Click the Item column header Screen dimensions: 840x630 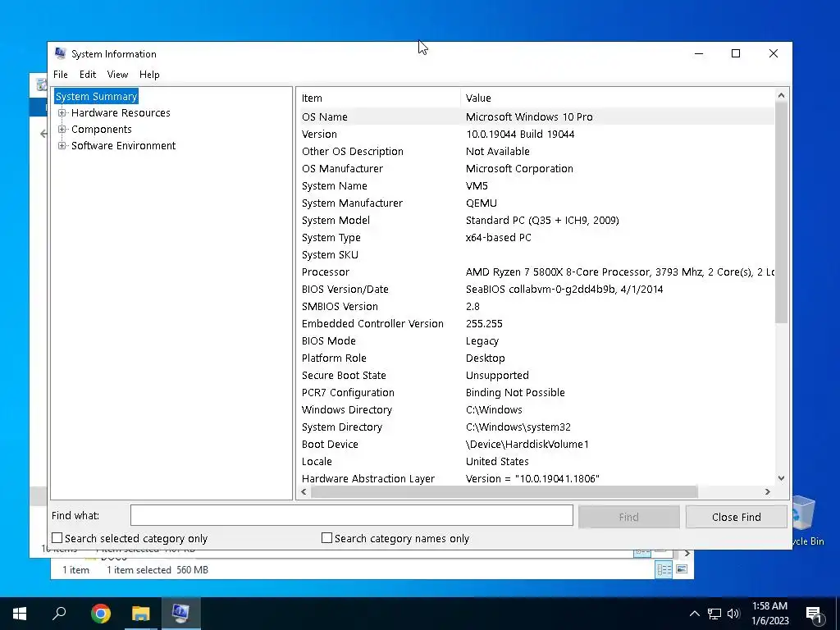point(379,98)
